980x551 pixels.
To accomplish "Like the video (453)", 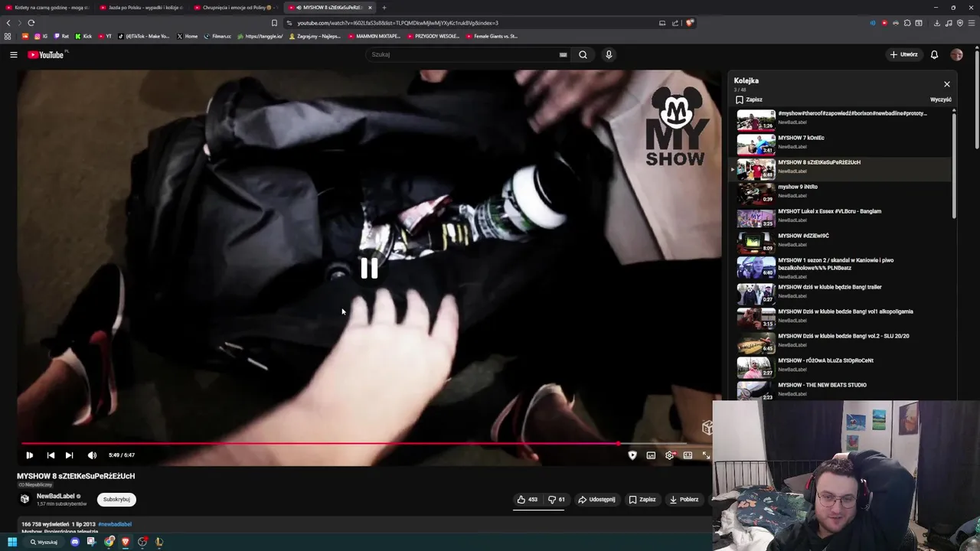I will pyautogui.click(x=527, y=500).
